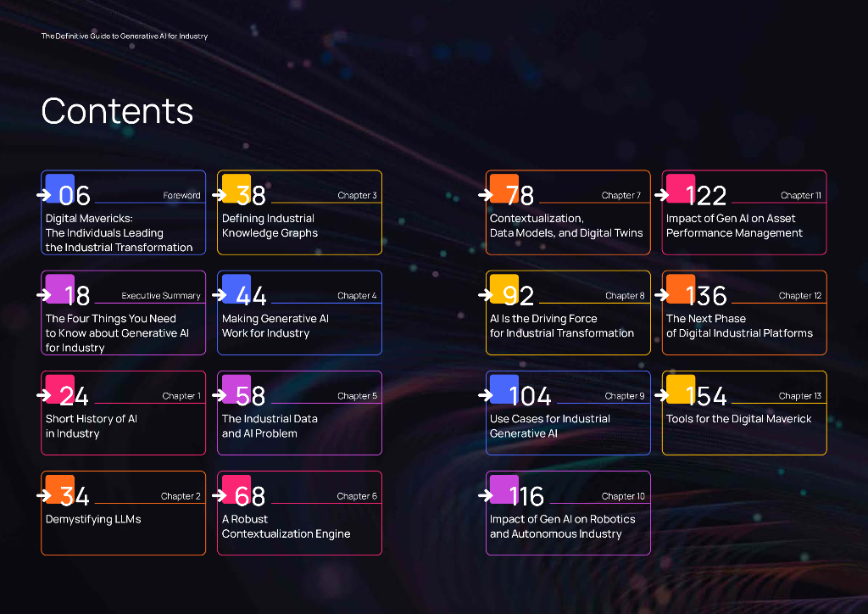Click the 'Chapter 7' label
The width and height of the screenshot is (868, 614).
pyautogui.click(x=621, y=195)
